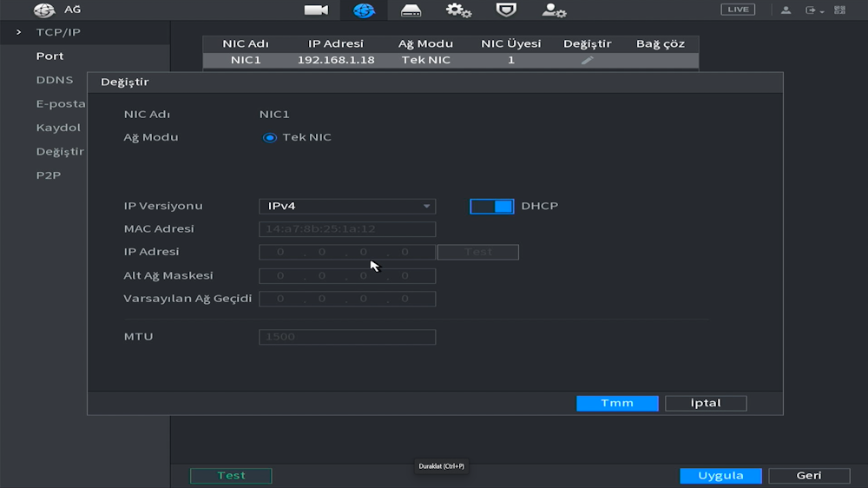Collapse the TCP/IP sidebar arrow
The height and width of the screenshot is (488, 868).
click(18, 32)
